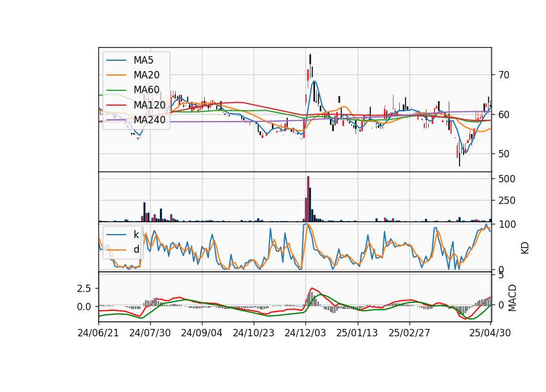Click the MA5 blue line sample in legend

116,61
